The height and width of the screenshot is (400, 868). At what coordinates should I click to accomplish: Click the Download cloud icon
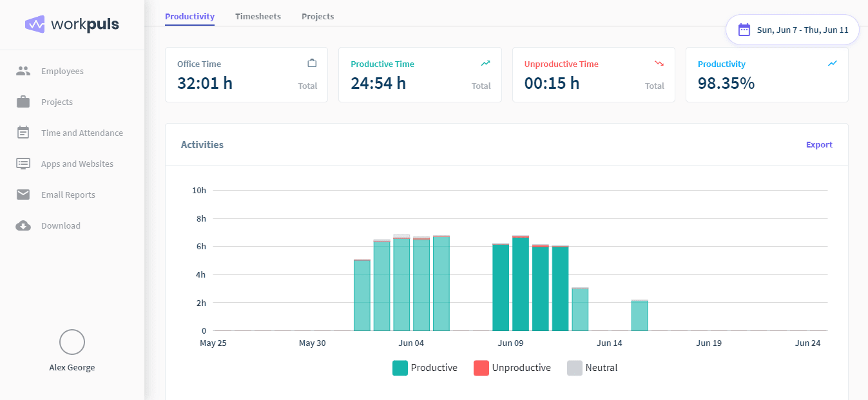[23, 225]
